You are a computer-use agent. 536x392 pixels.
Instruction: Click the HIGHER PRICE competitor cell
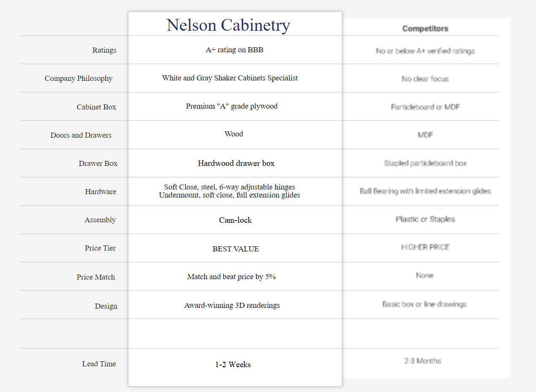[x=425, y=247]
